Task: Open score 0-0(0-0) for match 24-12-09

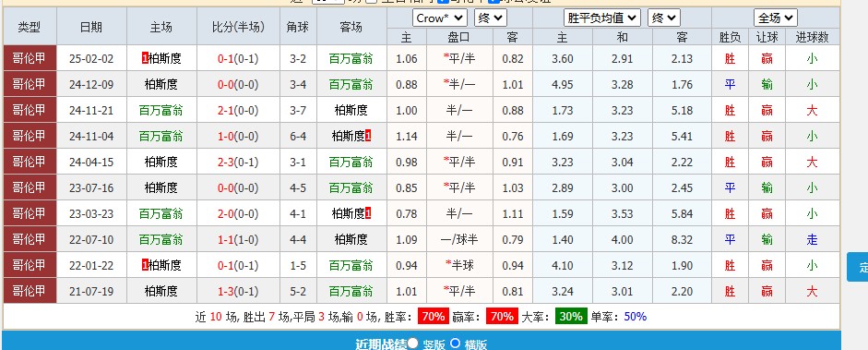Action: click(238, 85)
